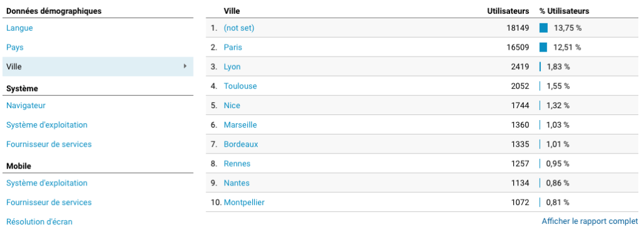Click the Lyon city link
This screenshot has height=232, width=644.
(232, 67)
